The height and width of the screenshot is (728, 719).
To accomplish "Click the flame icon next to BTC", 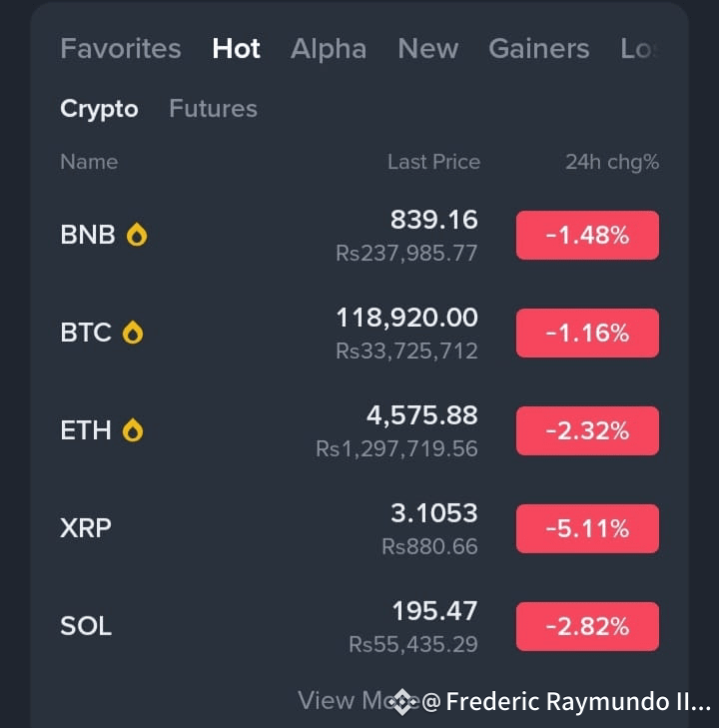I will [x=133, y=332].
